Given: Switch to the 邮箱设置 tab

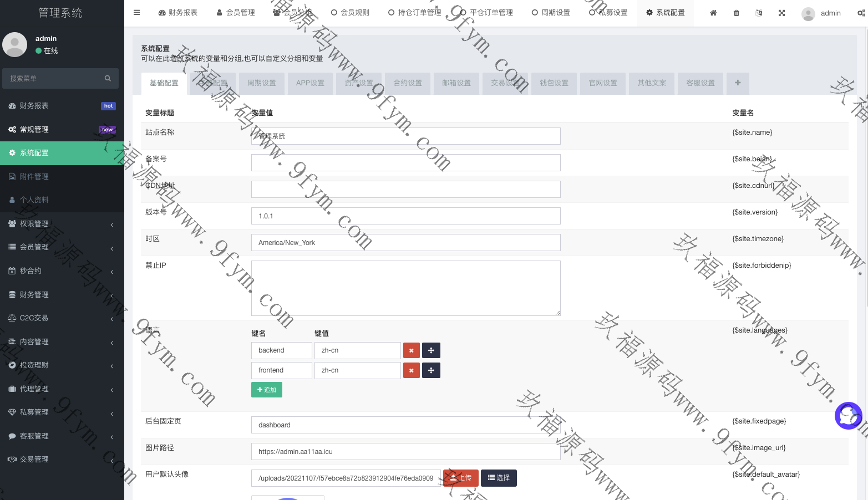Looking at the screenshot, I should 456,83.
